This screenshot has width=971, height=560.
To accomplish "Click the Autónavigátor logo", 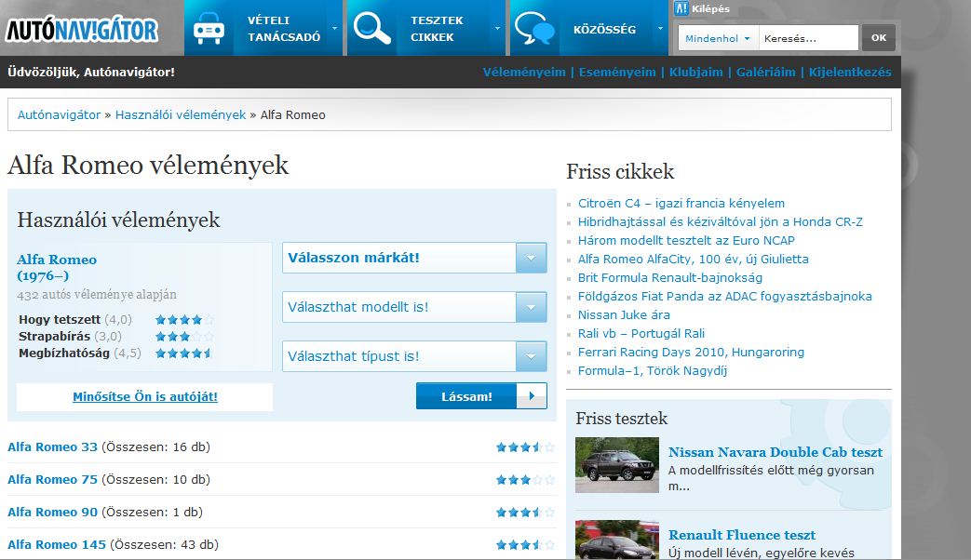I will coord(82,30).
